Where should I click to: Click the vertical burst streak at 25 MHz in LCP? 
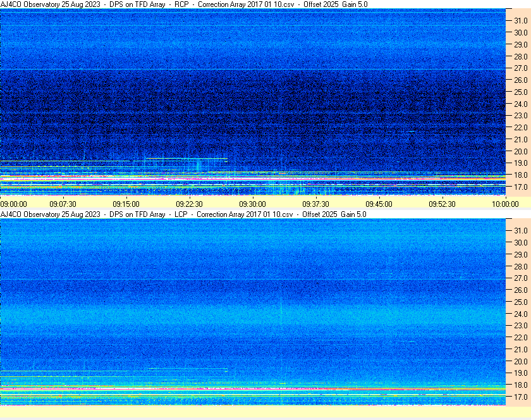281,307
